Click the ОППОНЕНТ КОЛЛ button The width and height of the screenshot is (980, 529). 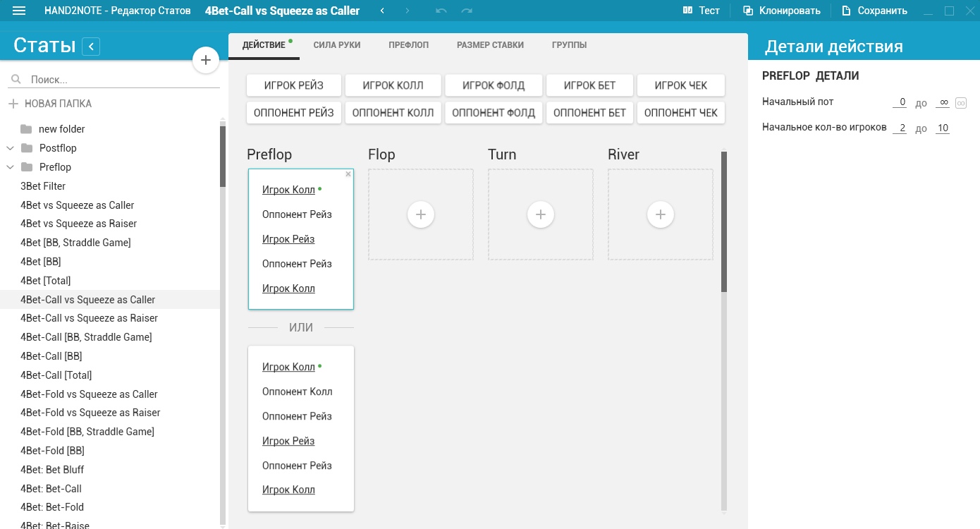pos(393,113)
